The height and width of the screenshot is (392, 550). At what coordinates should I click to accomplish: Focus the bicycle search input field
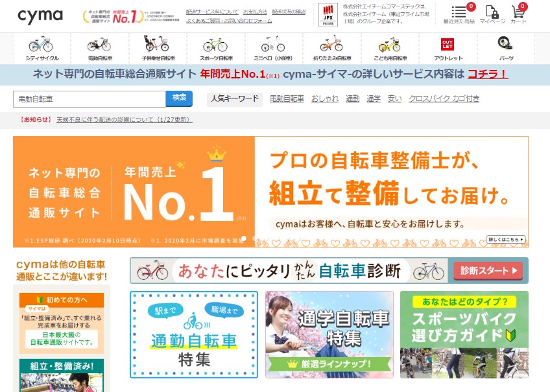click(x=90, y=98)
